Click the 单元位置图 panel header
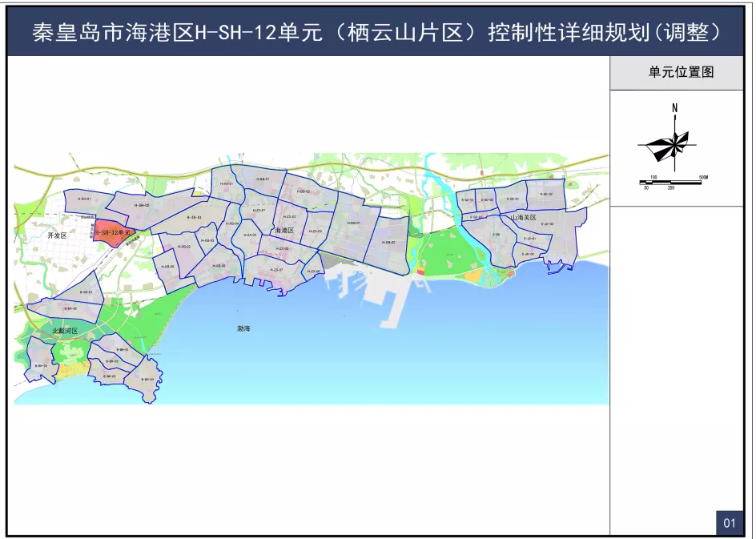This screenshot has height=539, width=756. (681, 73)
